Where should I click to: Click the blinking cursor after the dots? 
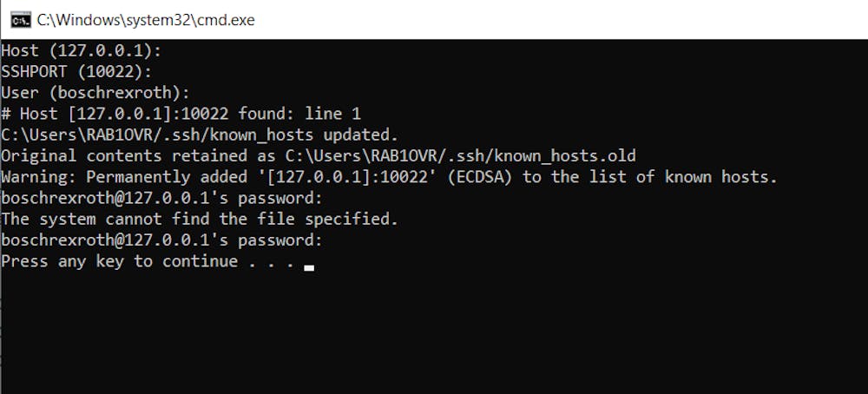tap(309, 267)
